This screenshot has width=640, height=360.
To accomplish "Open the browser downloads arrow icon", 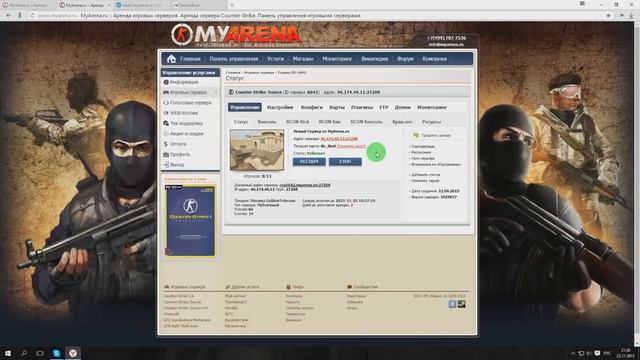I will pos(631,16).
